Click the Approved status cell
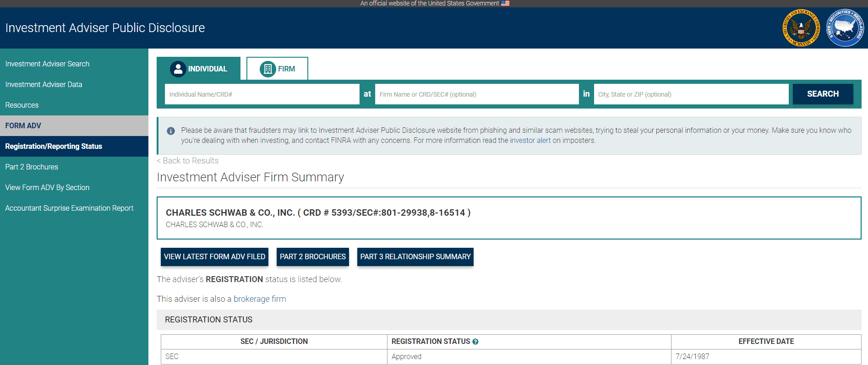 click(530, 357)
